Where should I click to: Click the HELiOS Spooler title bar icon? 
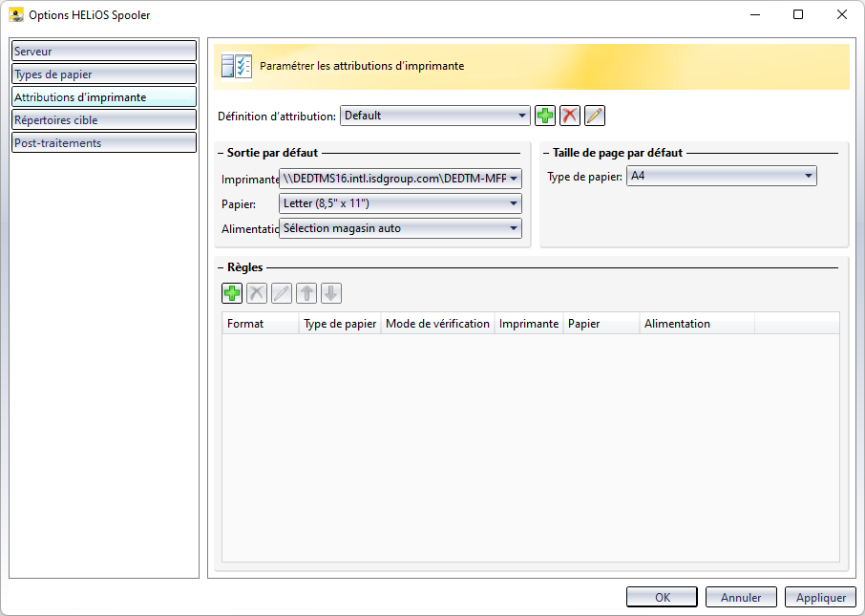click(x=16, y=15)
